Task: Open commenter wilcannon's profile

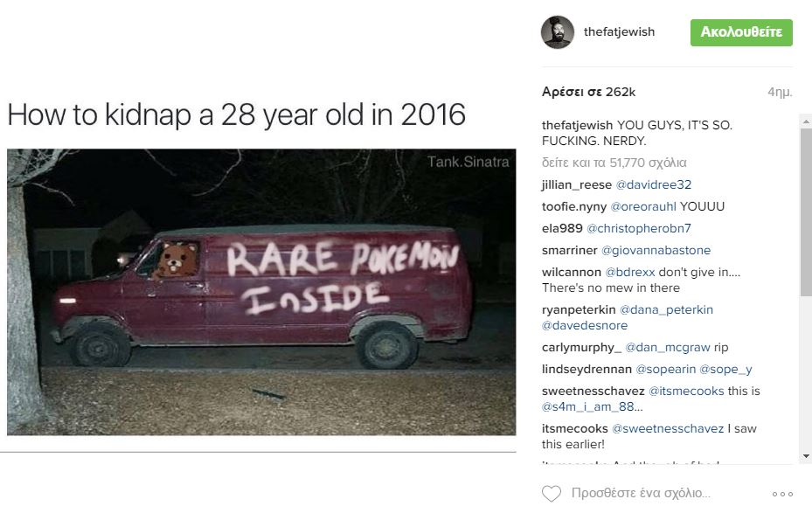Action: click(x=571, y=272)
